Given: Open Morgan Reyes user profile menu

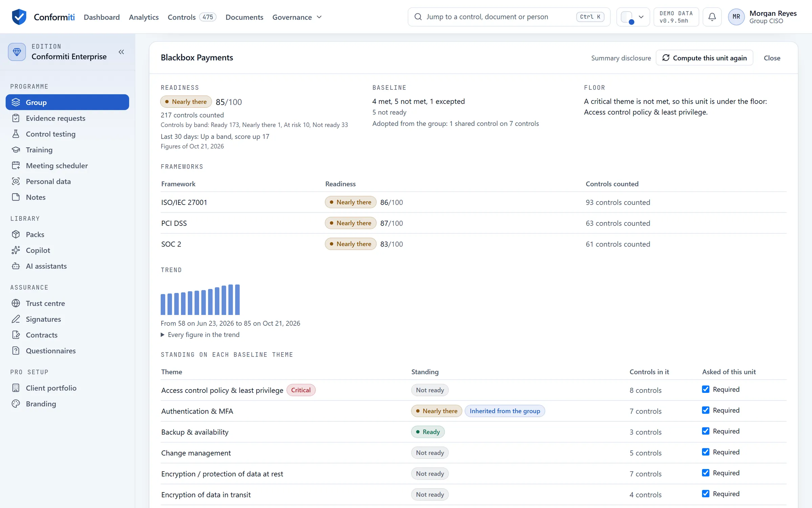Looking at the screenshot, I should point(763,17).
